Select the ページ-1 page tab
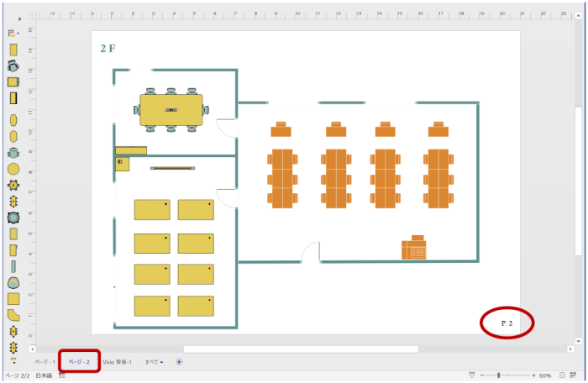The height and width of the screenshot is (383, 588). click(44, 361)
